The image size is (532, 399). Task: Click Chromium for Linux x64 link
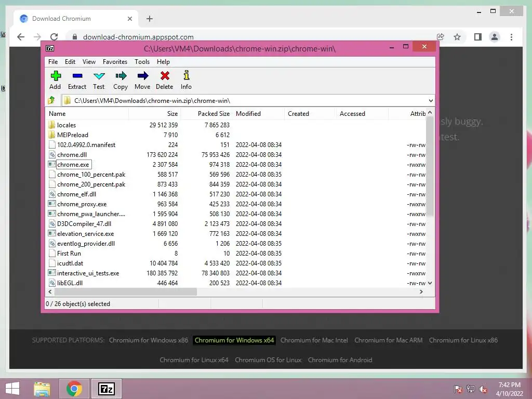(194, 360)
